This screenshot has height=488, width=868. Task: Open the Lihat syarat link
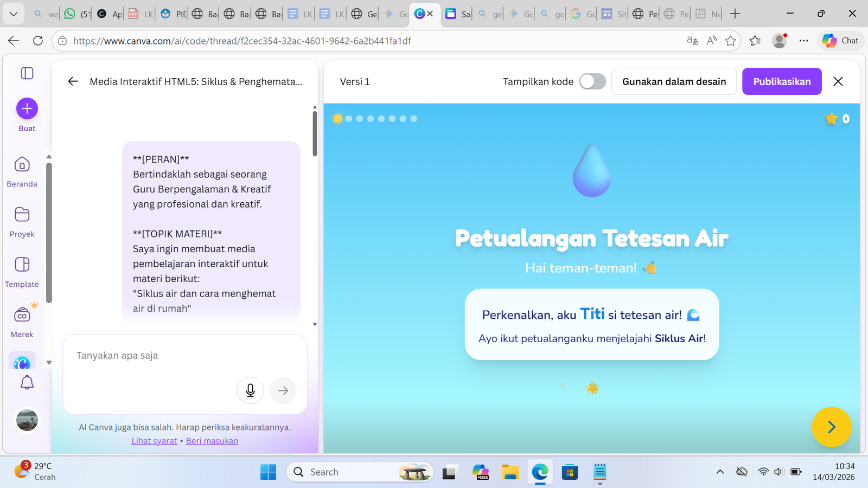(x=154, y=441)
